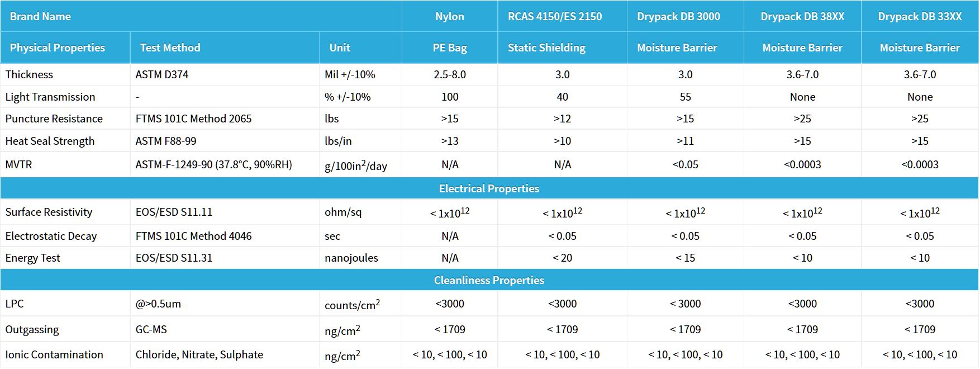Select the Static Shielding subheader cell

[546, 48]
